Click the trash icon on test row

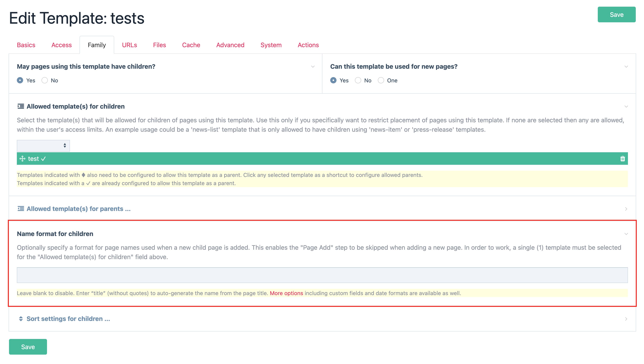click(x=622, y=159)
